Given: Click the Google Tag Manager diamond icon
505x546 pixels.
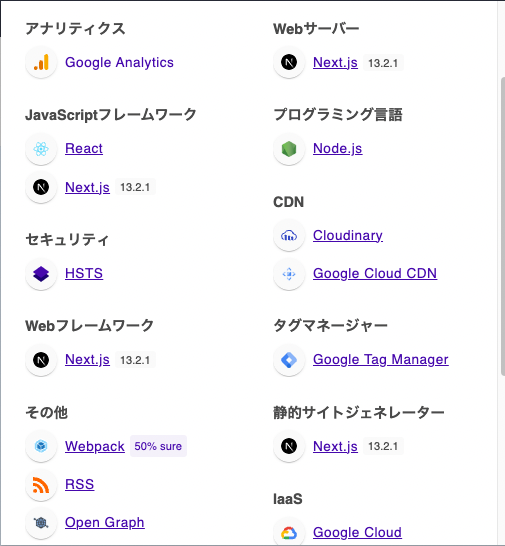Looking at the screenshot, I should tap(289, 360).
